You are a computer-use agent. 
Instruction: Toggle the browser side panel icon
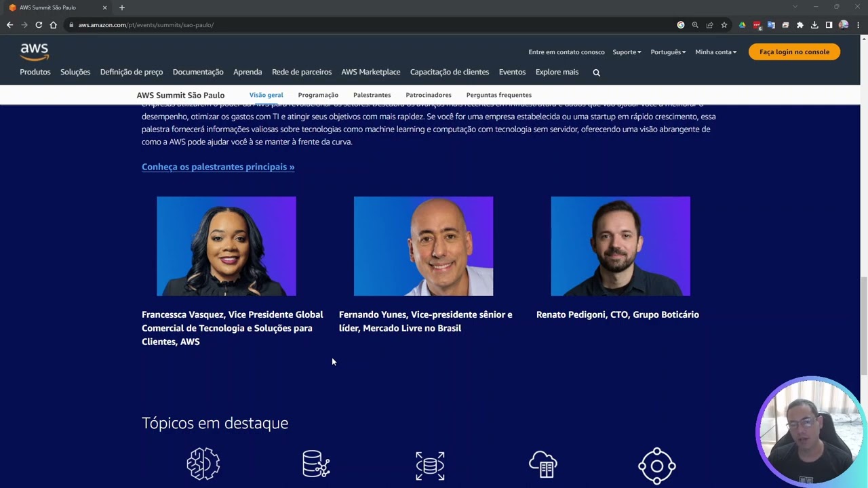[829, 25]
